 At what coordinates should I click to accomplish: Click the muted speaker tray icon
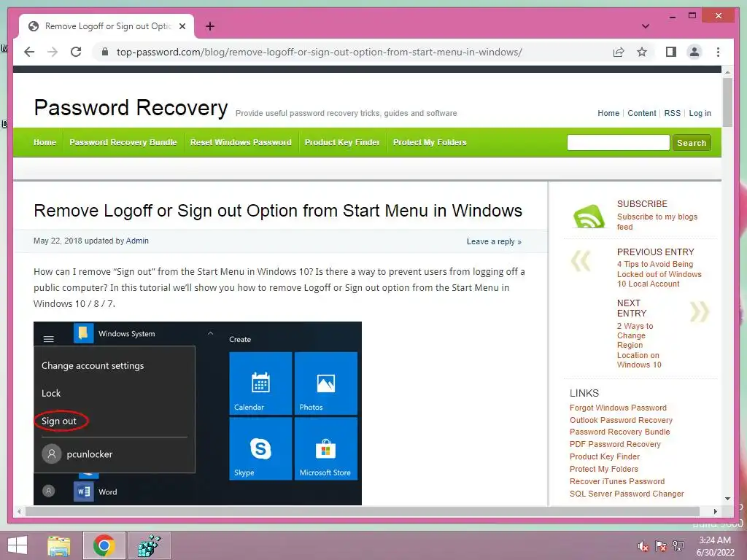coord(643,546)
